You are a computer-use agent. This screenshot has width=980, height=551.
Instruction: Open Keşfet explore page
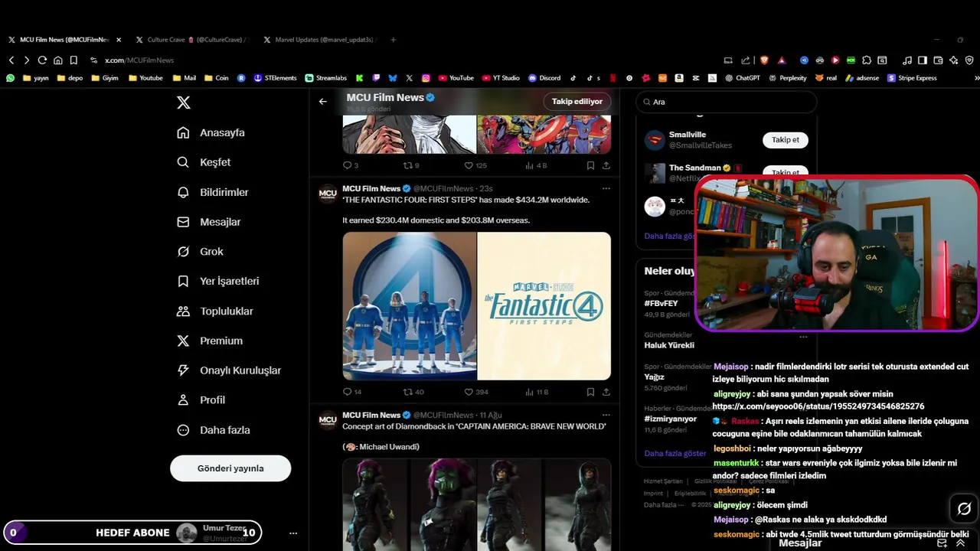(x=204, y=162)
